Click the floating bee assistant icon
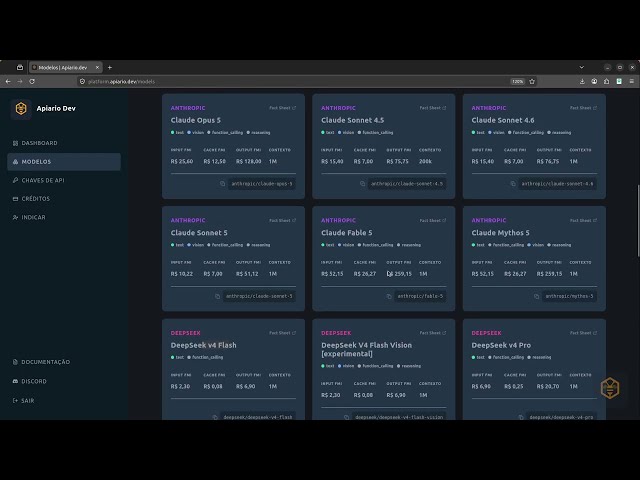Screen dimensions: 640x480 coord(610,388)
